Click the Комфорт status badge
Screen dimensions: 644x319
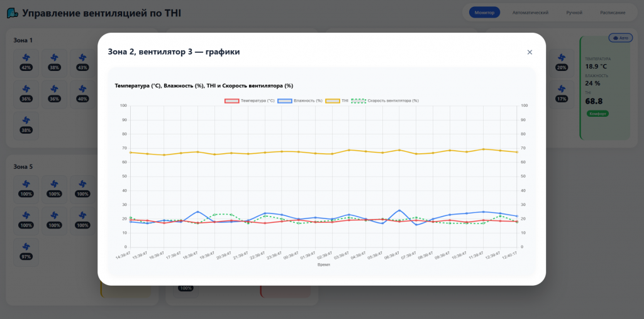597,114
